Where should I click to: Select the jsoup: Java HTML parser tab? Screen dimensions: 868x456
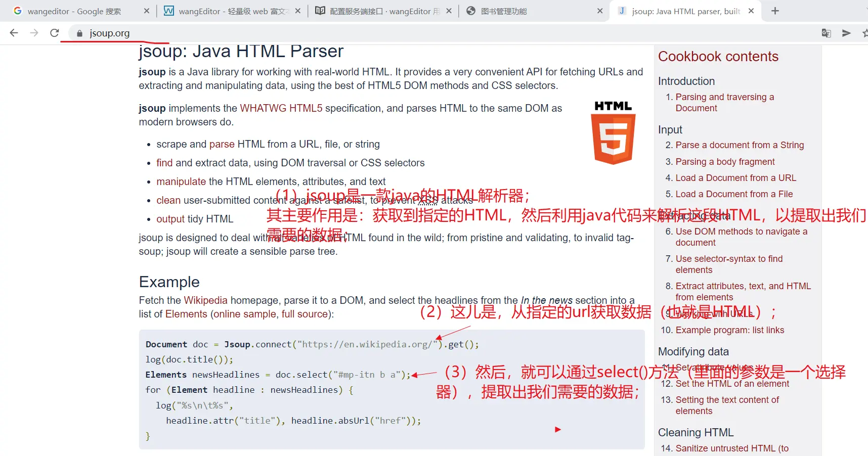pos(685,11)
